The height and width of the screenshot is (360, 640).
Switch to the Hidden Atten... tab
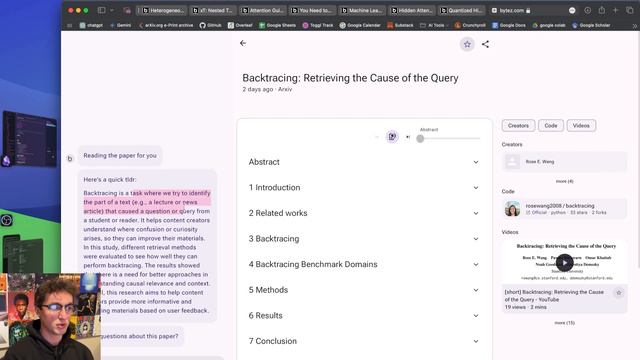[411, 10]
